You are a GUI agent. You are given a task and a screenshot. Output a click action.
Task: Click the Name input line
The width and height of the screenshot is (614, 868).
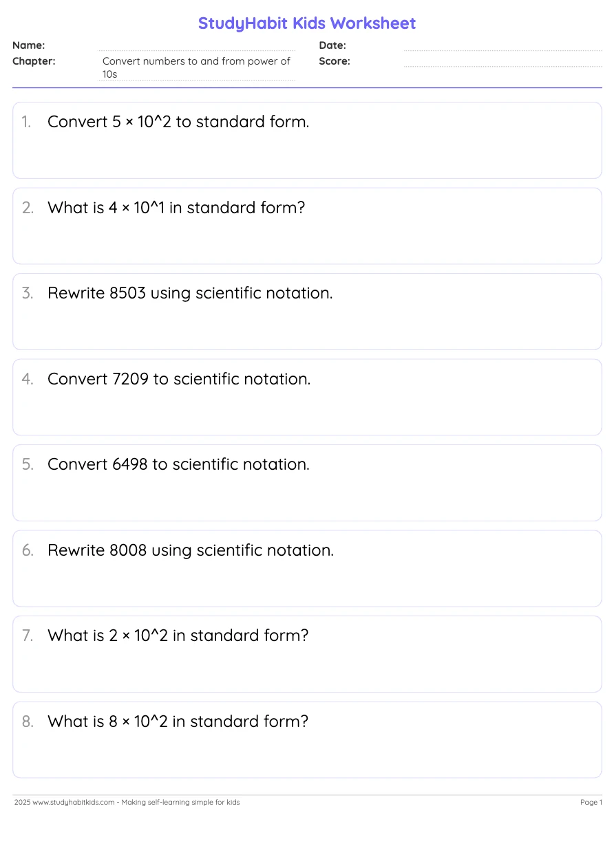click(197, 45)
